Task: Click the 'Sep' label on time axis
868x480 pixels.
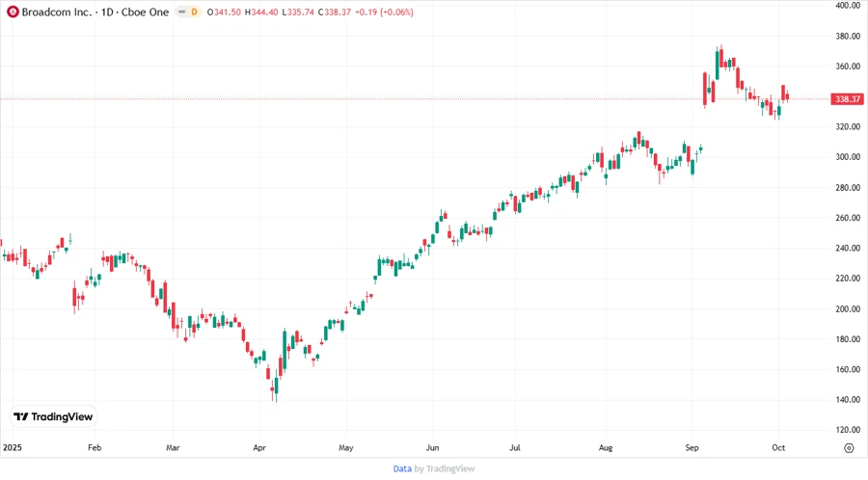Action: pyautogui.click(x=692, y=448)
